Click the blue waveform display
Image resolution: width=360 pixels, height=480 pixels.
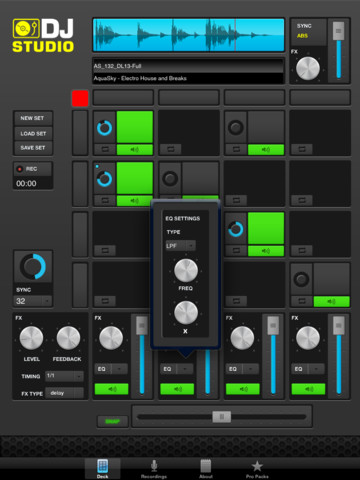pos(189,35)
